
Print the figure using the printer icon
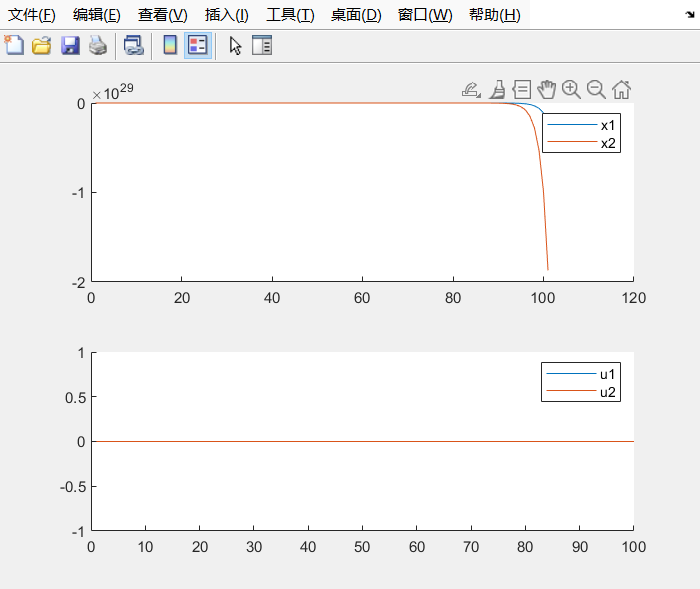97,45
